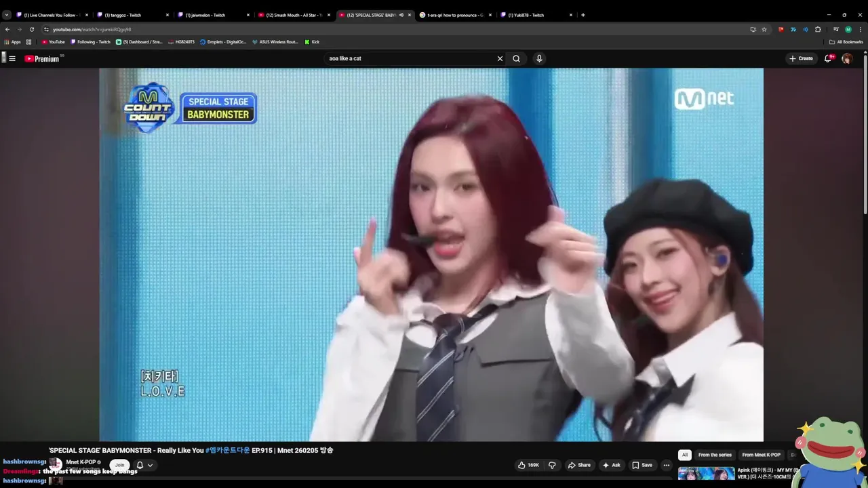This screenshot has height=488, width=868.
Task: Open the Dashboard / Stre... bookmark
Action: coord(139,42)
